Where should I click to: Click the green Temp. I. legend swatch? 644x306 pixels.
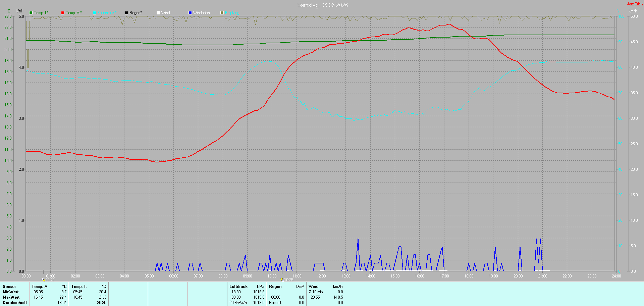pyautogui.click(x=31, y=13)
